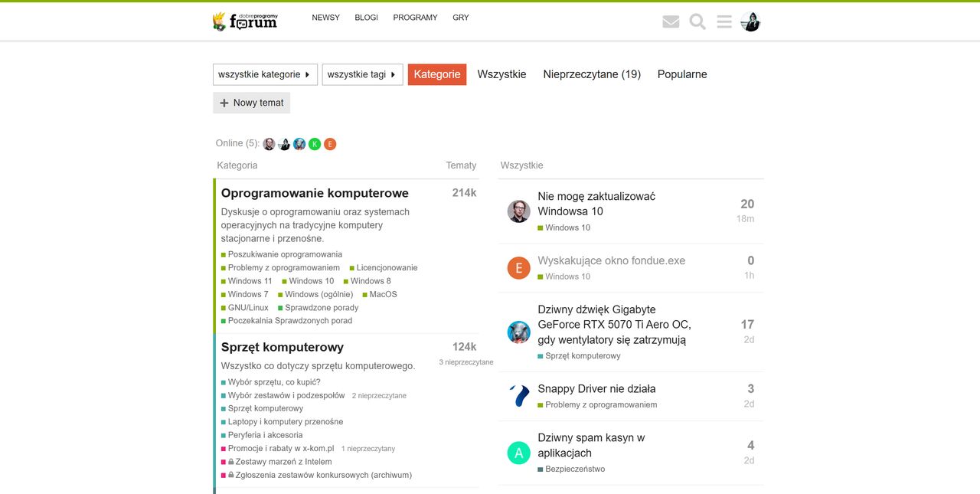Open the GRY menu item
The height and width of the screenshot is (494, 980).
(x=461, y=17)
